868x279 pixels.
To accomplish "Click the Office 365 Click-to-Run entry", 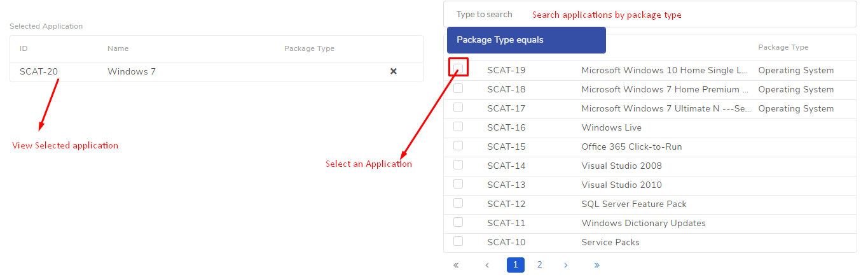I will [631, 147].
